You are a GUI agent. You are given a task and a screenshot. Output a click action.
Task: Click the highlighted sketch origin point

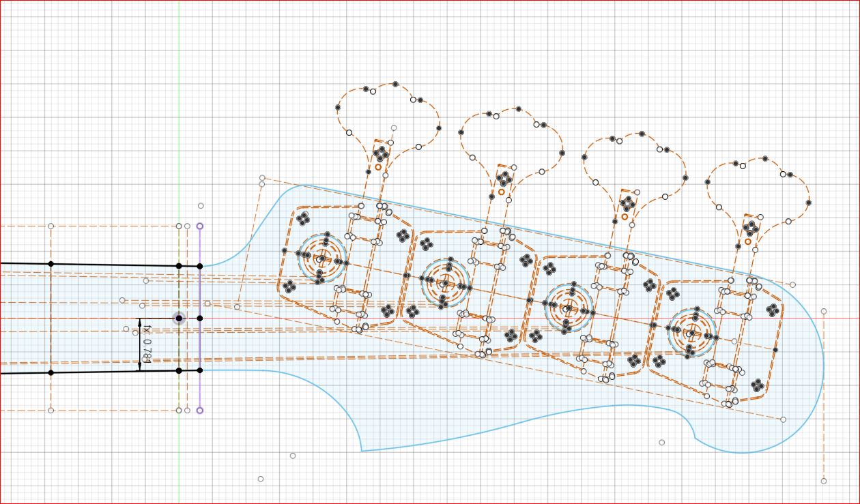click(x=179, y=318)
